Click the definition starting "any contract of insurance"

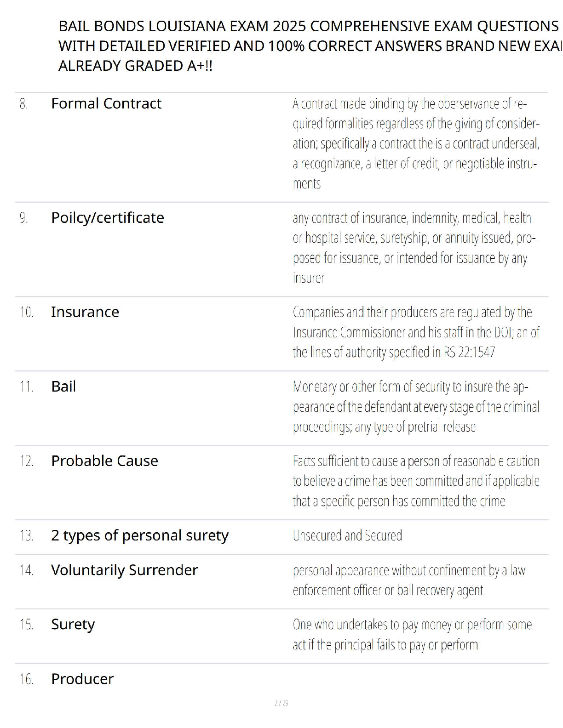pos(414,248)
